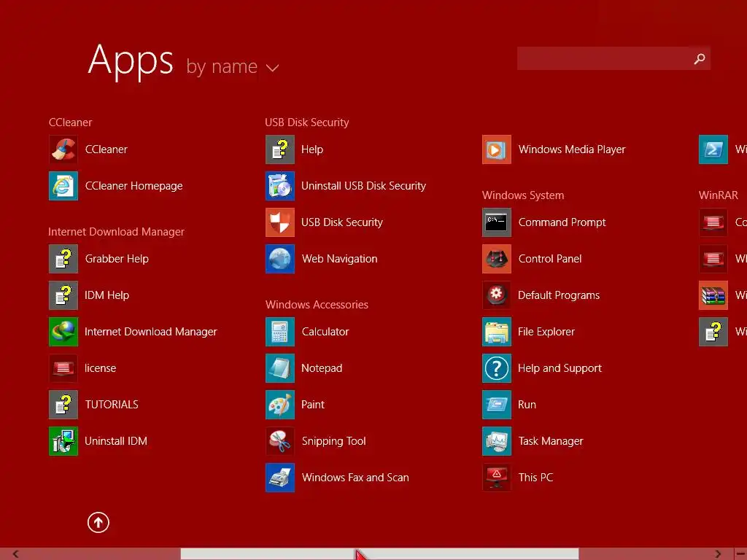Screen dimensions: 747x560
Task: Select the USB Disk Security group header
Action: pos(307,122)
